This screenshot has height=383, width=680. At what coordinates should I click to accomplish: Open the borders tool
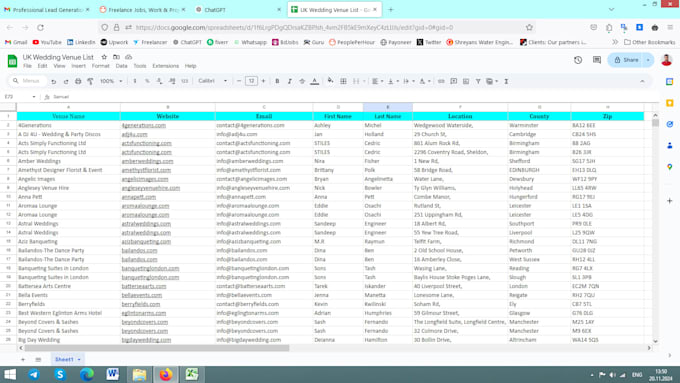point(343,81)
